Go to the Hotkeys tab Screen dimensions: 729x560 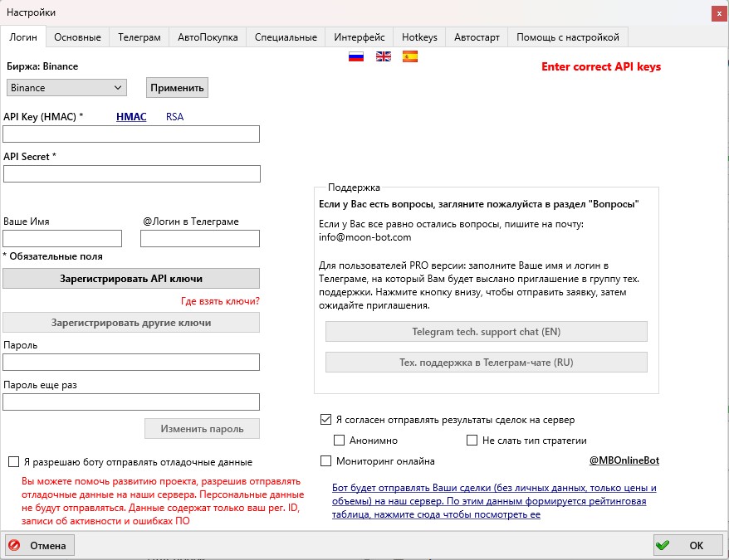tap(419, 37)
